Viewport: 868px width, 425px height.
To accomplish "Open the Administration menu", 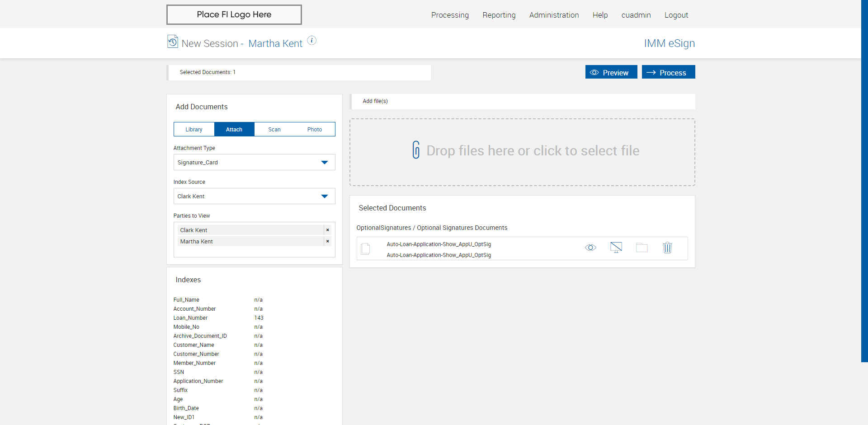I will (554, 15).
